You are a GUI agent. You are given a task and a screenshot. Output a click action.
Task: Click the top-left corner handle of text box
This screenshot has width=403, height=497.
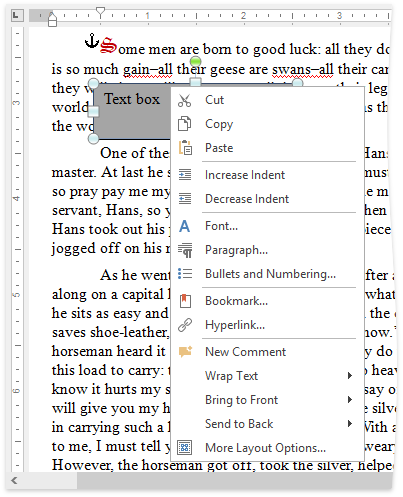tap(94, 84)
